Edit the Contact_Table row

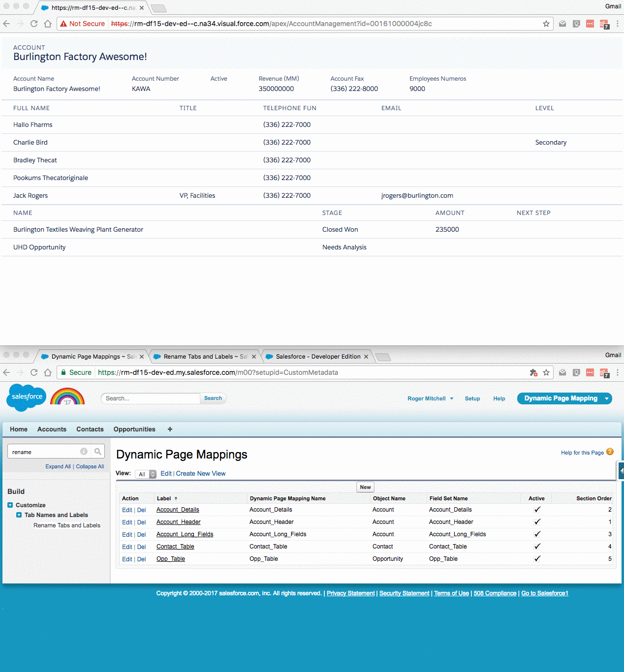click(127, 547)
